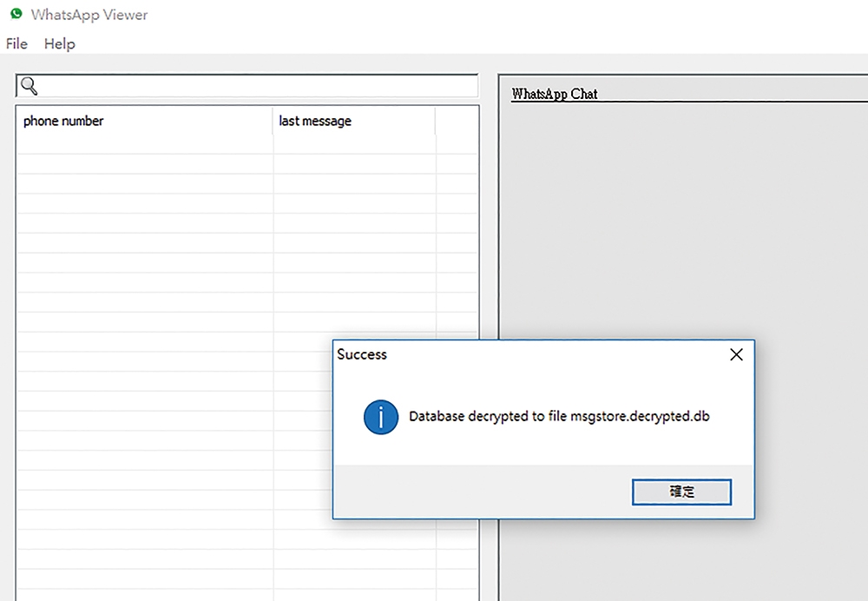Click the WhatsApp Chat panel heading
The width and height of the screenshot is (868, 601).
coord(554,94)
